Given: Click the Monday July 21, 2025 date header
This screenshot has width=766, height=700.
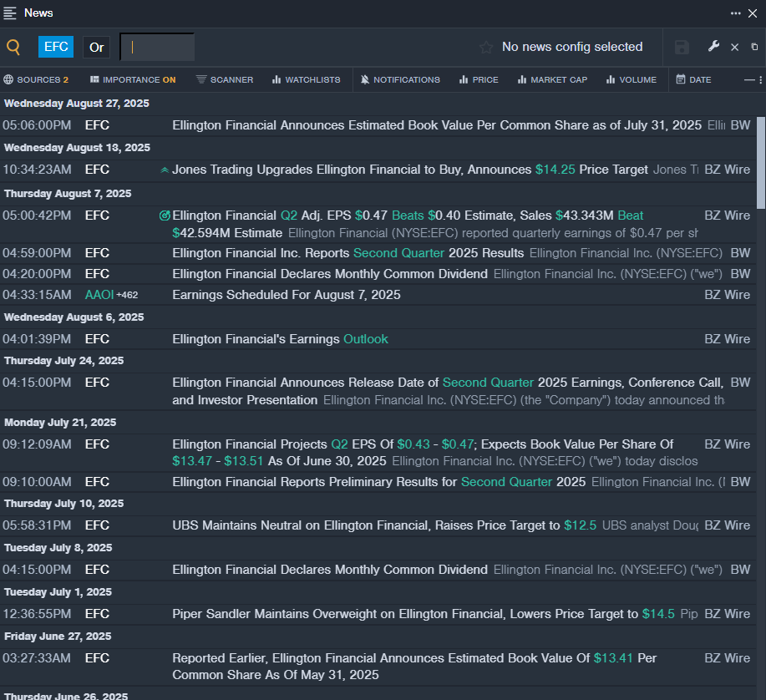Looking at the screenshot, I should [60, 423].
